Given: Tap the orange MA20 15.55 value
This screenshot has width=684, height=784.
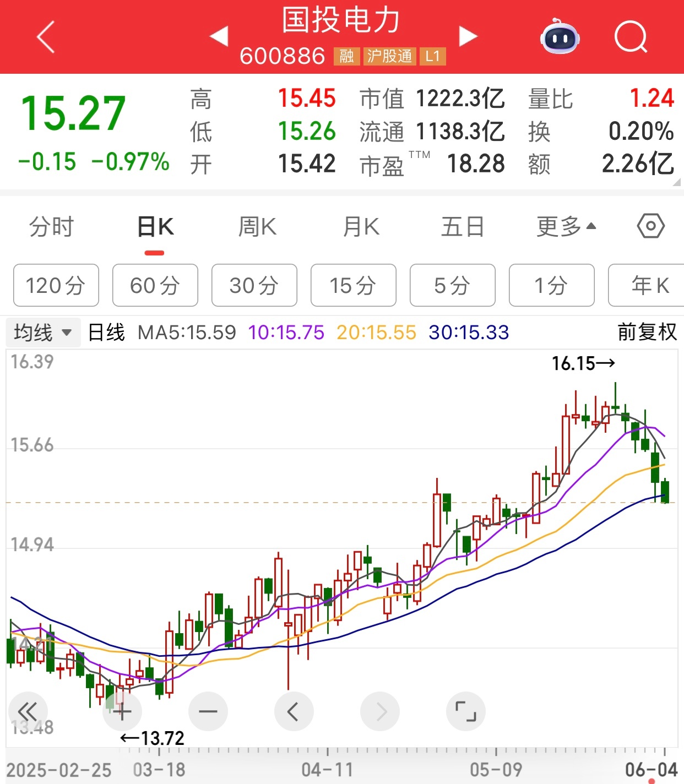Looking at the screenshot, I should pos(376,333).
